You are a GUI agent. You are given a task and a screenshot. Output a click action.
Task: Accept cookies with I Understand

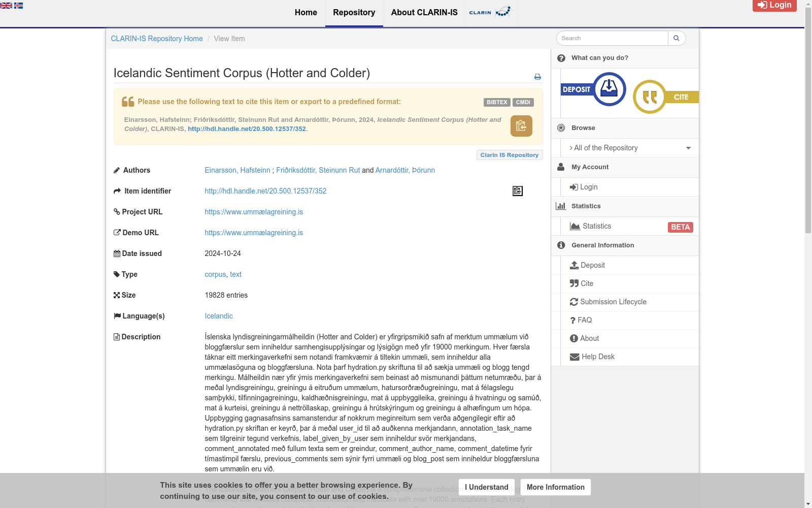[x=487, y=487]
